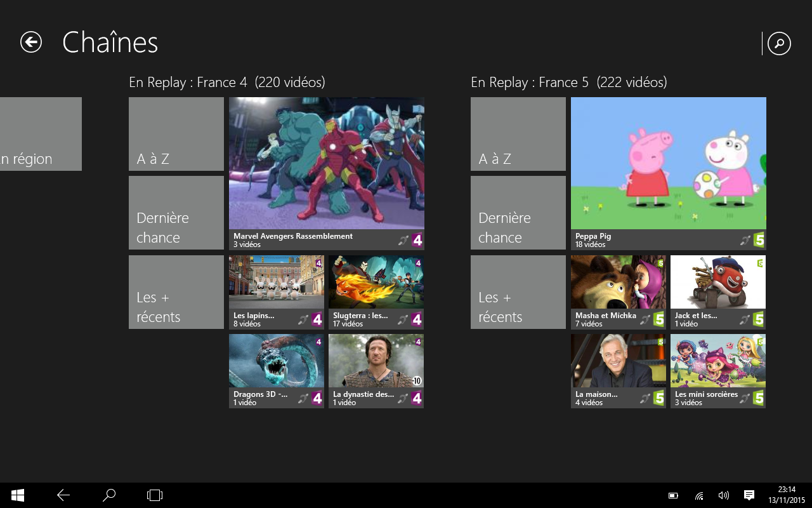Viewport: 812px width, 508px height.
Task: Open the Dragons 3D sea serpent thumbnail
Action: [277, 361]
